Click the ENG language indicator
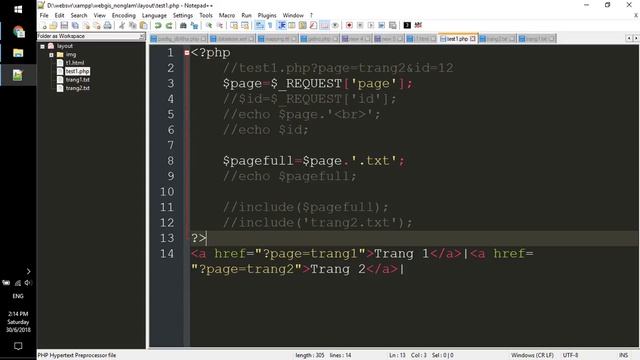This screenshot has height=360, width=640. tap(18, 296)
